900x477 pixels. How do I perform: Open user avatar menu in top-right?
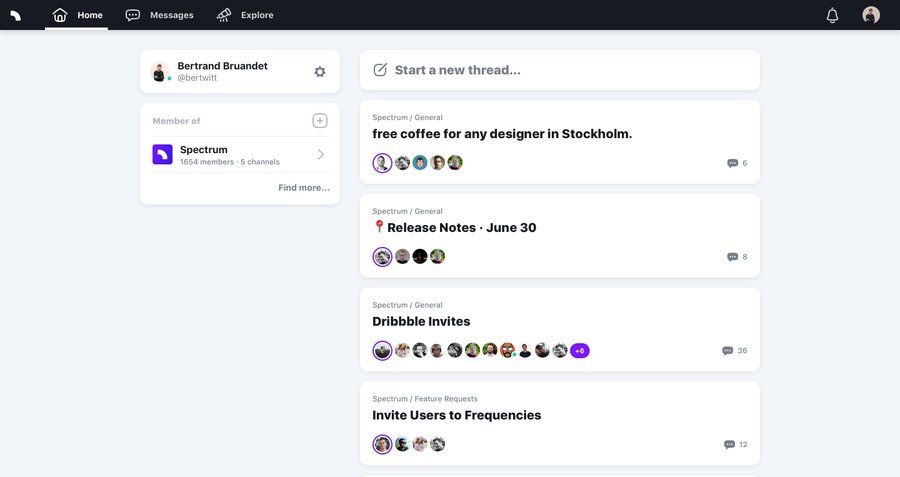click(x=871, y=15)
